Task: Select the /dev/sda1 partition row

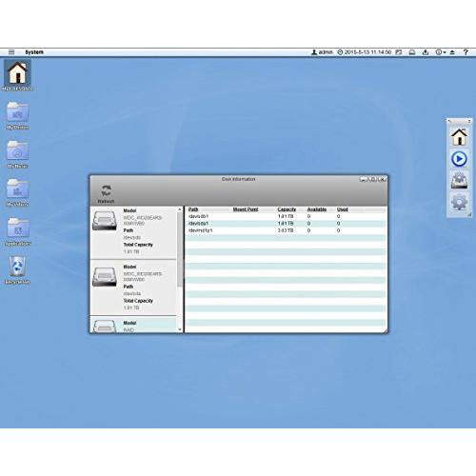Action: [287, 224]
